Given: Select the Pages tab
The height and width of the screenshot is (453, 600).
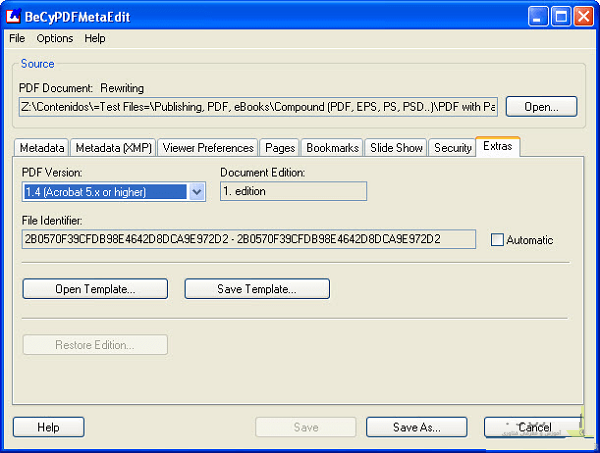Looking at the screenshot, I should pos(280,148).
